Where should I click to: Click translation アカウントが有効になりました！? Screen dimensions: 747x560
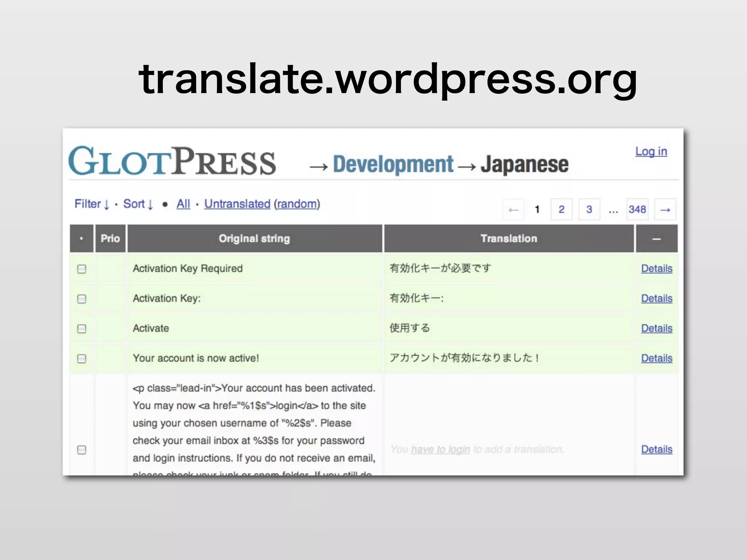465,358
